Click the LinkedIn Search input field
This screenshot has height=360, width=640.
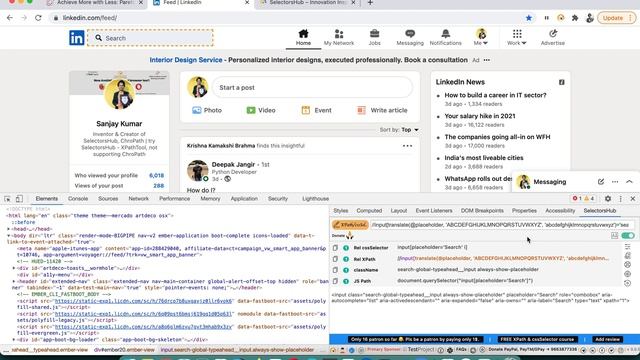point(150,38)
